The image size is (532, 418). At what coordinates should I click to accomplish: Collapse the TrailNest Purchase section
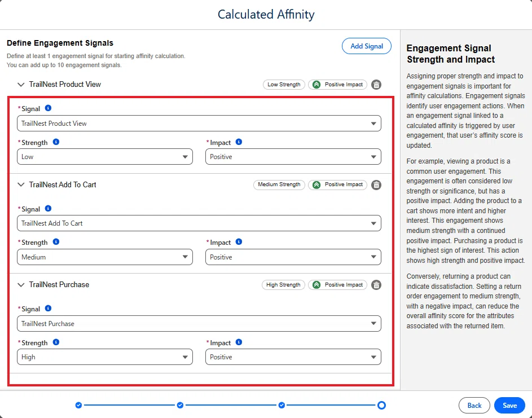[x=21, y=285]
